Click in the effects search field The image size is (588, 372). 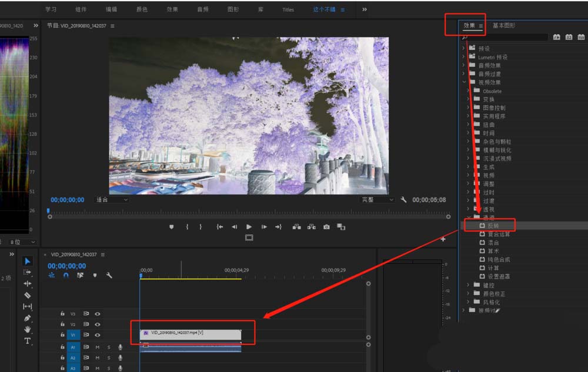[508, 37]
